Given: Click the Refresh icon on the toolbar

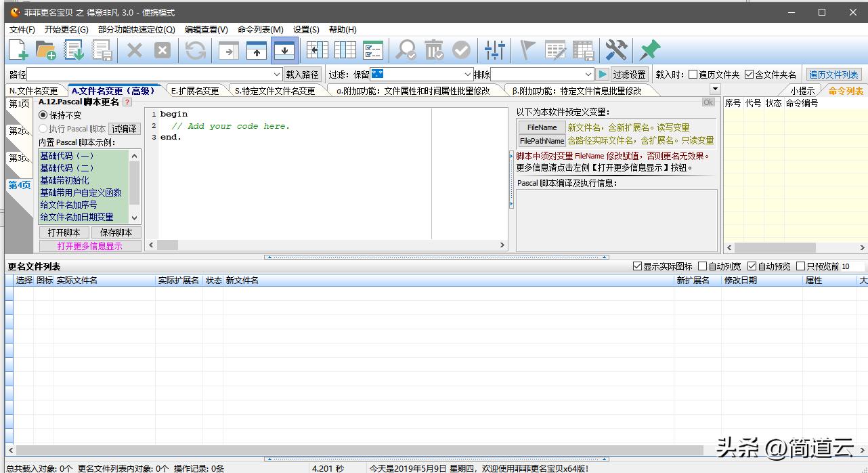Looking at the screenshot, I should click(196, 49).
